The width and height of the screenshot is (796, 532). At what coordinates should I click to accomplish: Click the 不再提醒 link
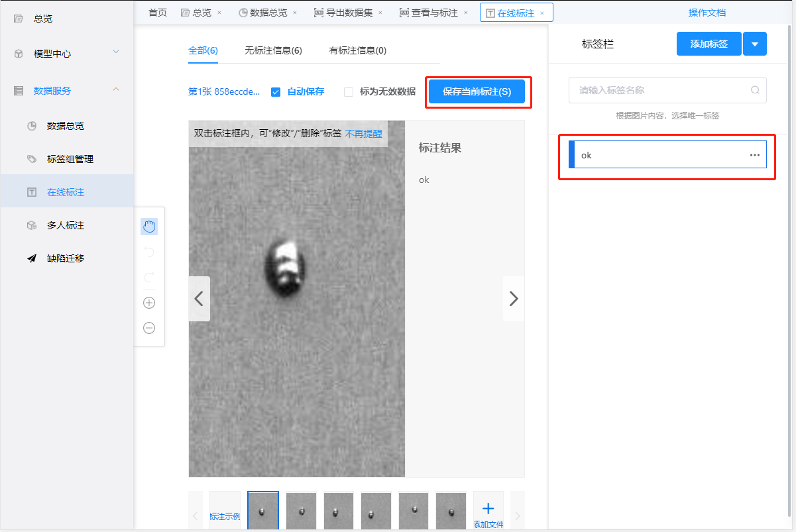pos(363,133)
